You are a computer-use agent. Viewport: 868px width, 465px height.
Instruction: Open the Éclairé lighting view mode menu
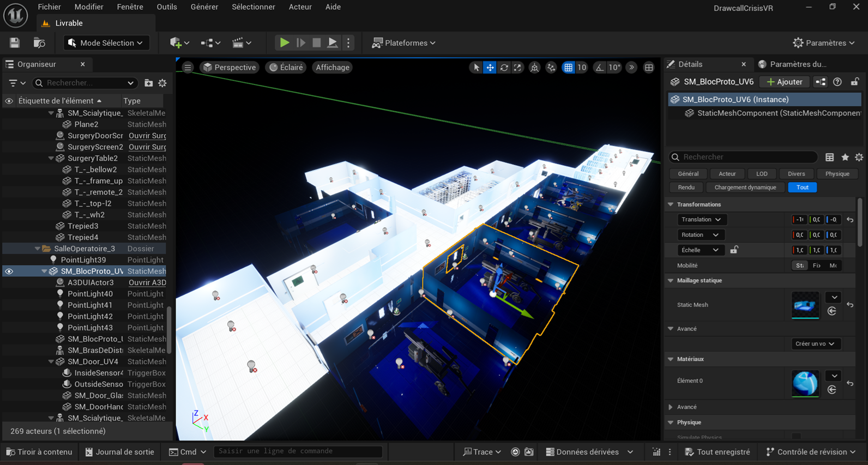coord(286,68)
